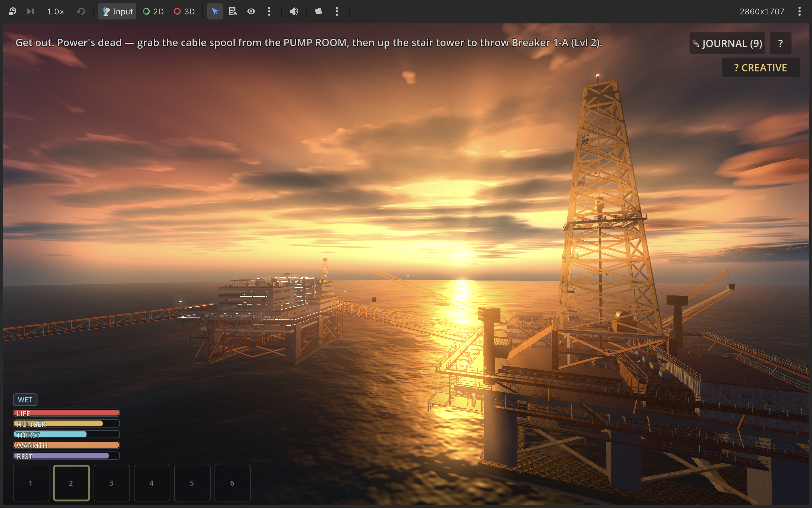This screenshot has height=508, width=812.
Task: Click the reset speed icon
Action: [81, 11]
